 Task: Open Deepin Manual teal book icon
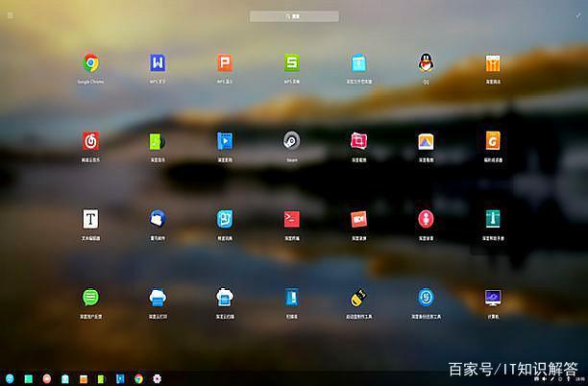(x=493, y=219)
